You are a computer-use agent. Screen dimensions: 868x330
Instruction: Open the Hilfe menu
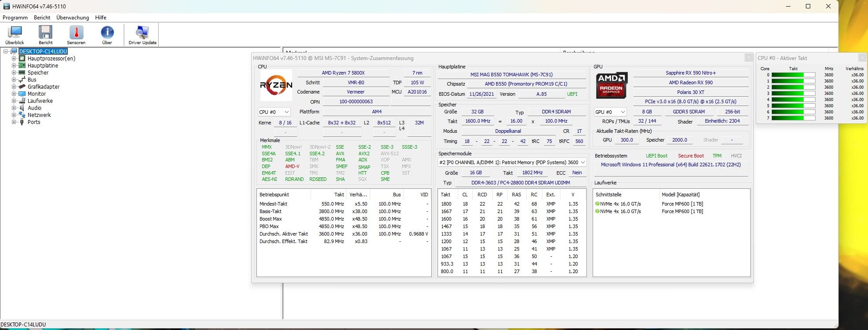pos(101,18)
